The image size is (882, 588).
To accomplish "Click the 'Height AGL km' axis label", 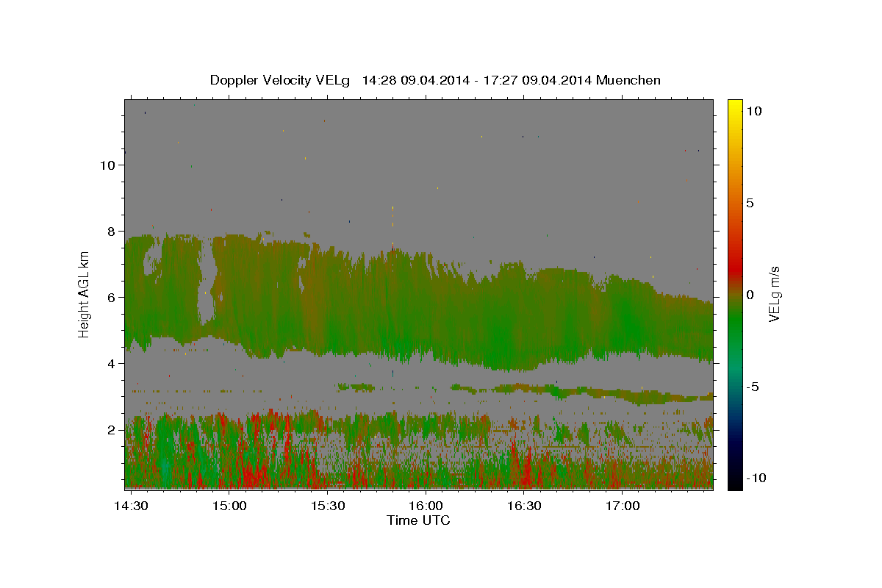I will click(85, 294).
